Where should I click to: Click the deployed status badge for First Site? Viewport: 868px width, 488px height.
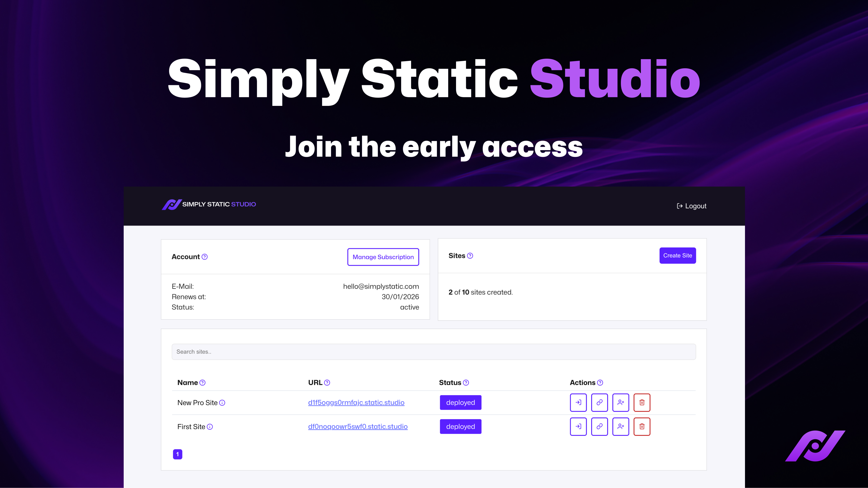click(460, 426)
